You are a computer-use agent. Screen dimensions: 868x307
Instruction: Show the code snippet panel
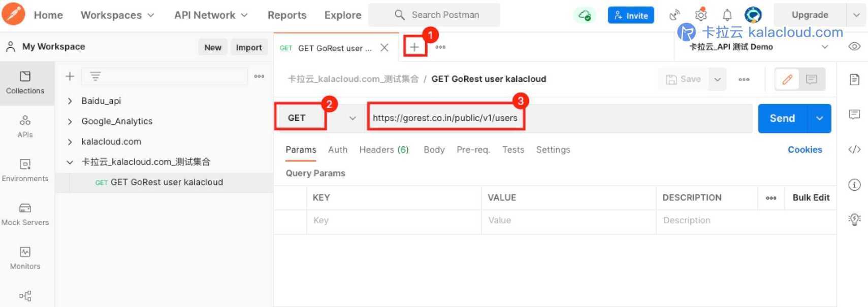[x=854, y=149]
